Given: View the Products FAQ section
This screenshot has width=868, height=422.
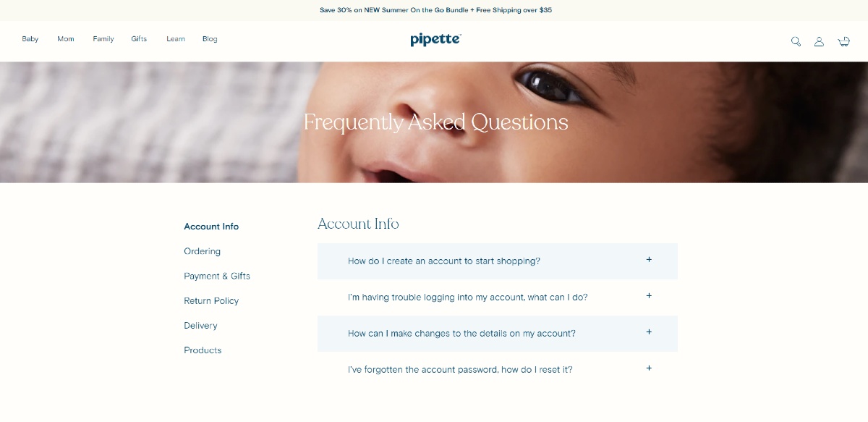Looking at the screenshot, I should pos(203,350).
